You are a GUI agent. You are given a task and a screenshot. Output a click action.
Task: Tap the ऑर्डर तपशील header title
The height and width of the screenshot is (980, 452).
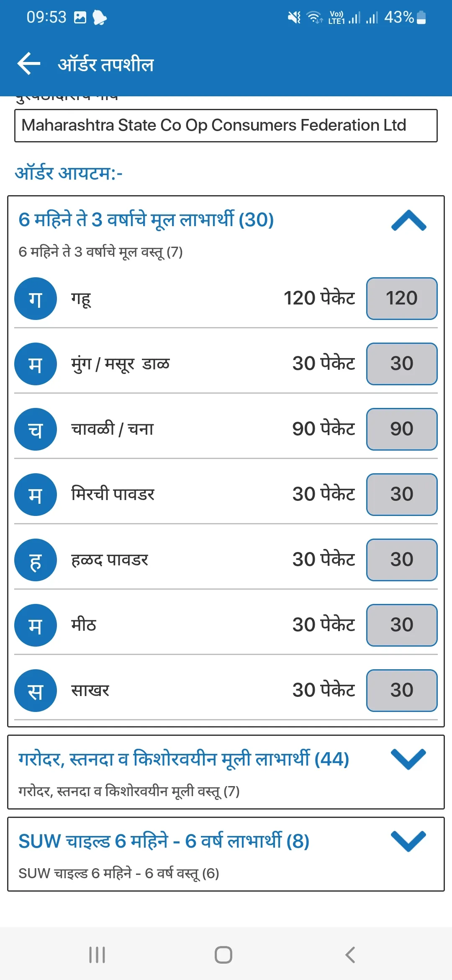point(106,65)
